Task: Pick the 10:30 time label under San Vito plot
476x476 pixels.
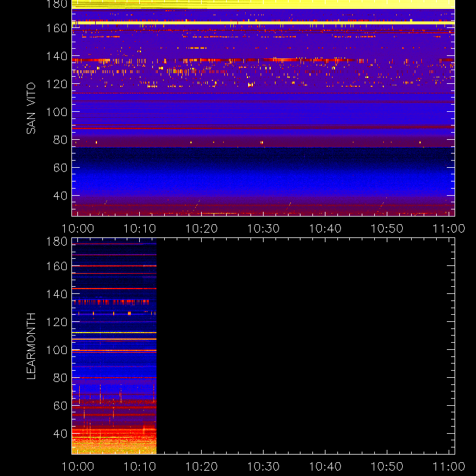Action: pyautogui.click(x=263, y=228)
